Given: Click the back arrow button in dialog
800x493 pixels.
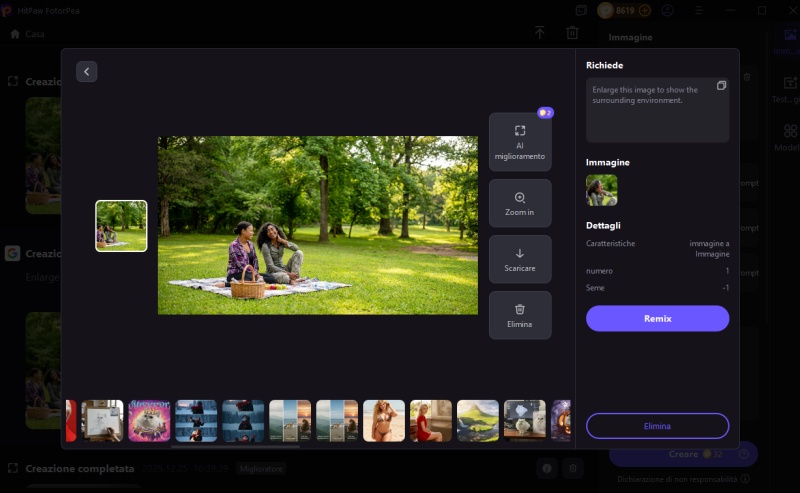Looking at the screenshot, I should pos(86,71).
